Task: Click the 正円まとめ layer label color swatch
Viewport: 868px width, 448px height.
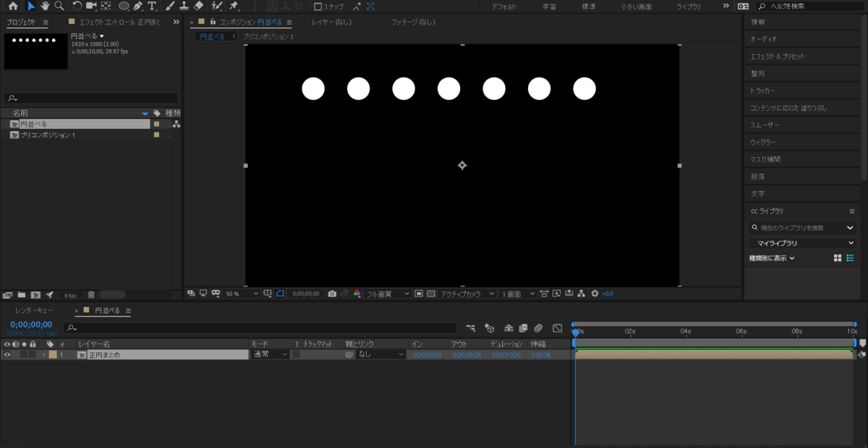Action: pyautogui.click(x=53, y=355)
